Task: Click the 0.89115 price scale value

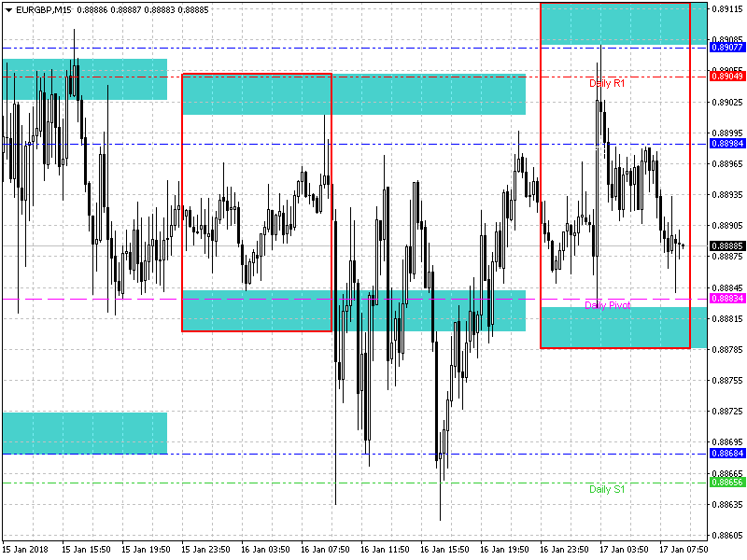Action: 726,9
